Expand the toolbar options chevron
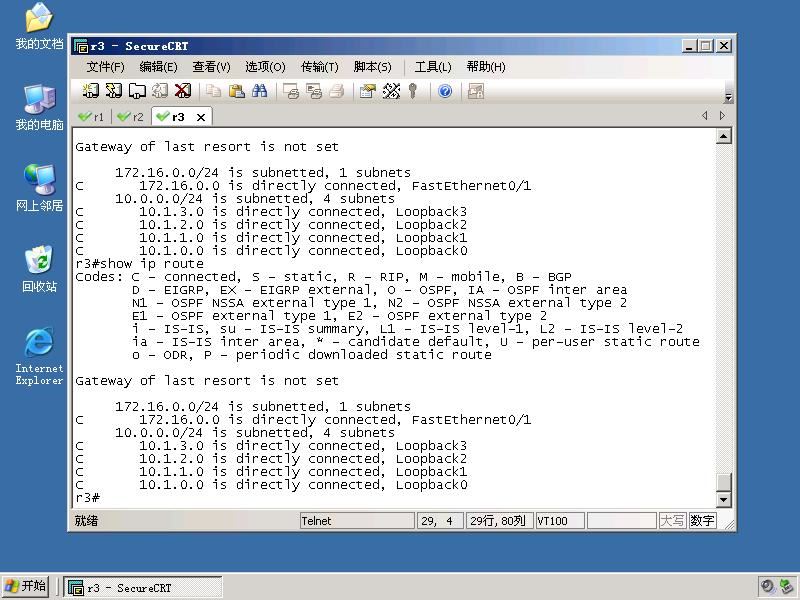Screen dimensions: 800x600 (x=728, y=97)
